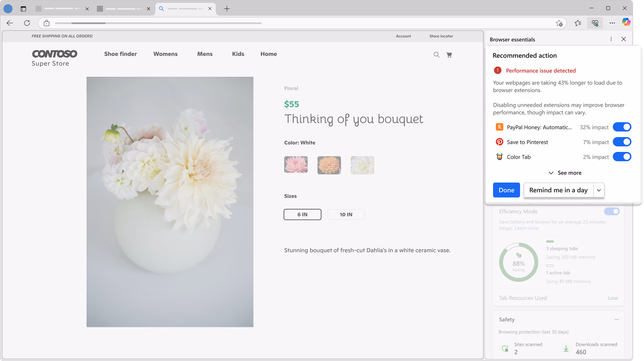Viewport: 644px width, 361px height.
Task: Open Settings and more ellipsis menu
Action: pyautogui.click(x=612, y=23)
